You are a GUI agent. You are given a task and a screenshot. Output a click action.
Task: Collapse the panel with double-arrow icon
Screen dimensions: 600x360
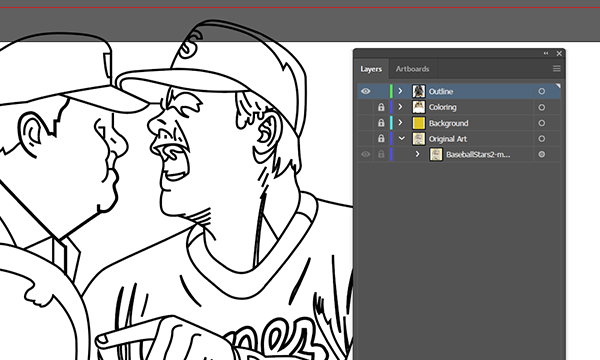(x=546, y=53)
